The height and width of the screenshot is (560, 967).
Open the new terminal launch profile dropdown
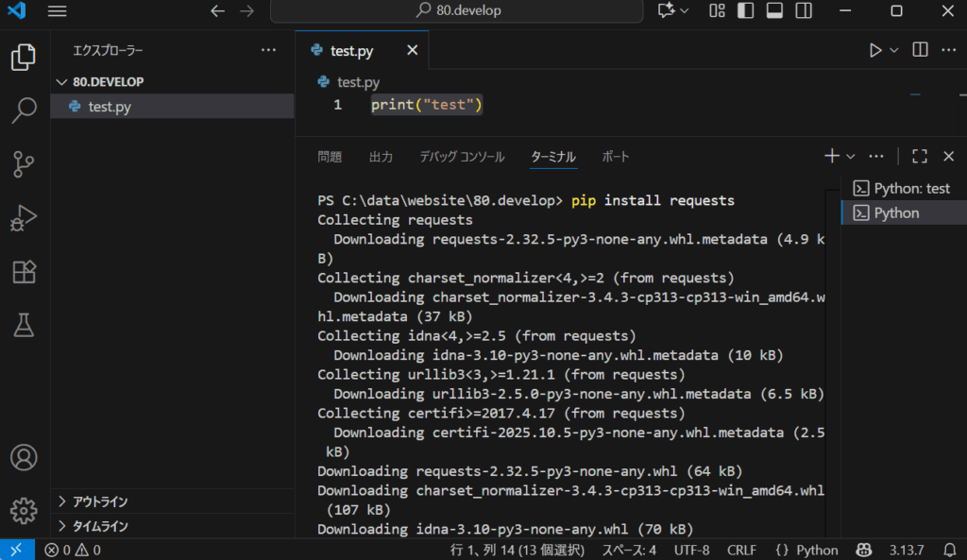coord(851,157)
